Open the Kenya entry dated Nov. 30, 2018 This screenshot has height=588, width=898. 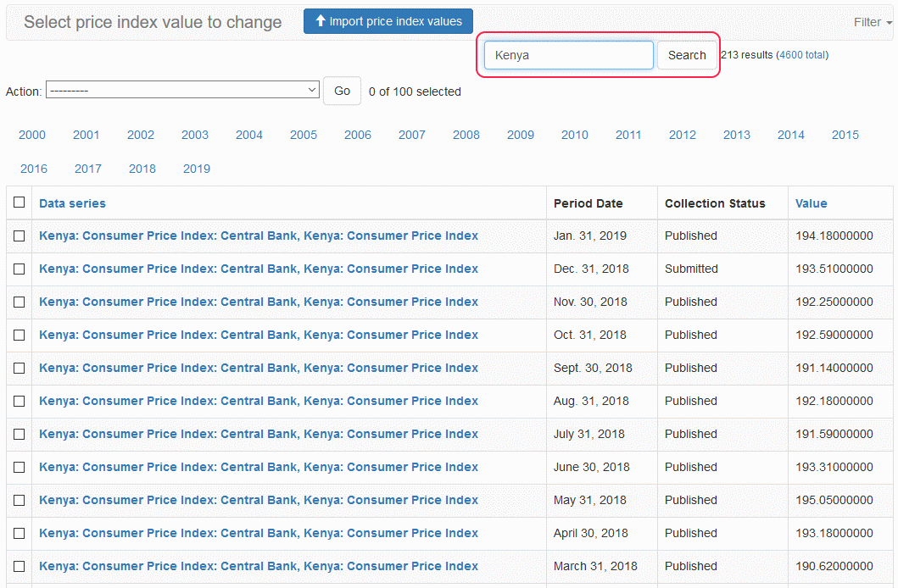[x=259, y=302]
